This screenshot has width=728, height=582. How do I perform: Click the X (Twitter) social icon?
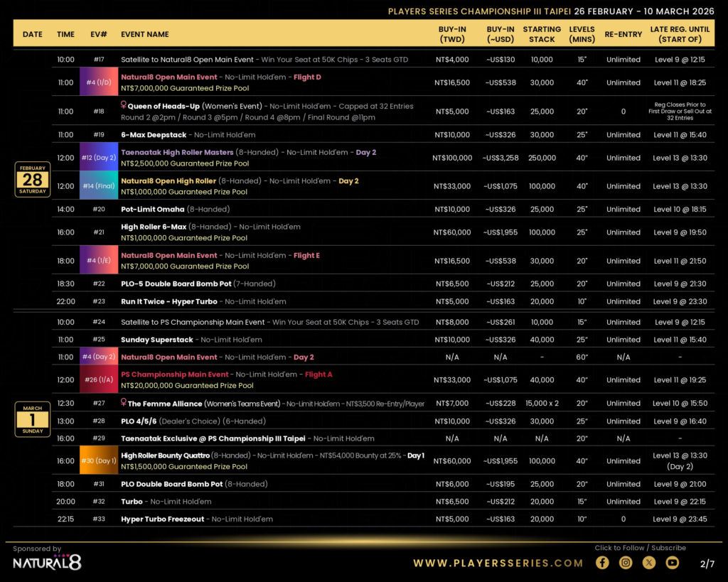[x=649, y=563]
